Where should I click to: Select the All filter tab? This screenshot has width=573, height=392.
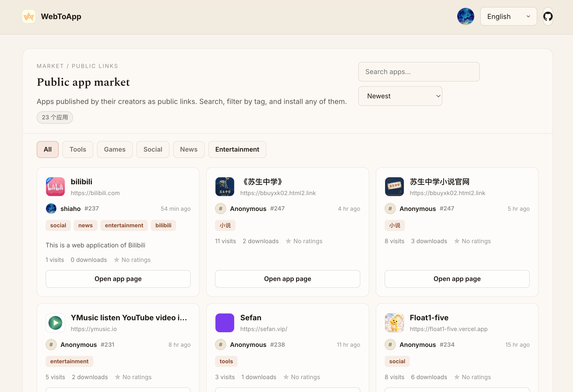pos(48,150)
